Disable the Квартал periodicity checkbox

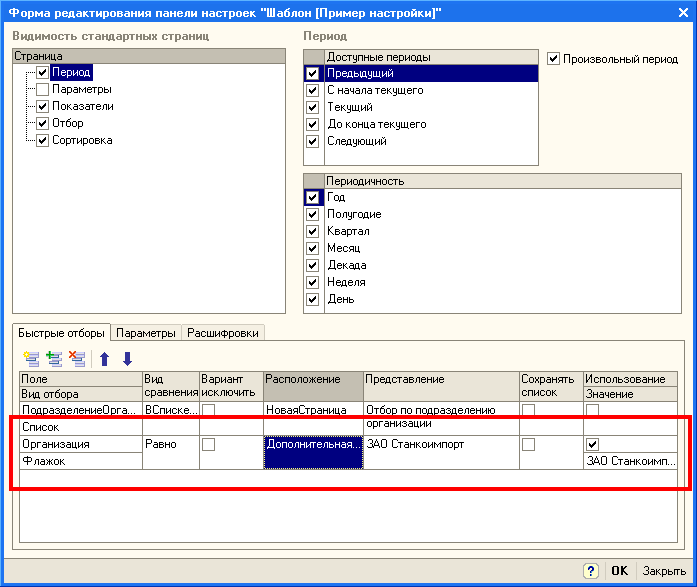pos(313,232)
